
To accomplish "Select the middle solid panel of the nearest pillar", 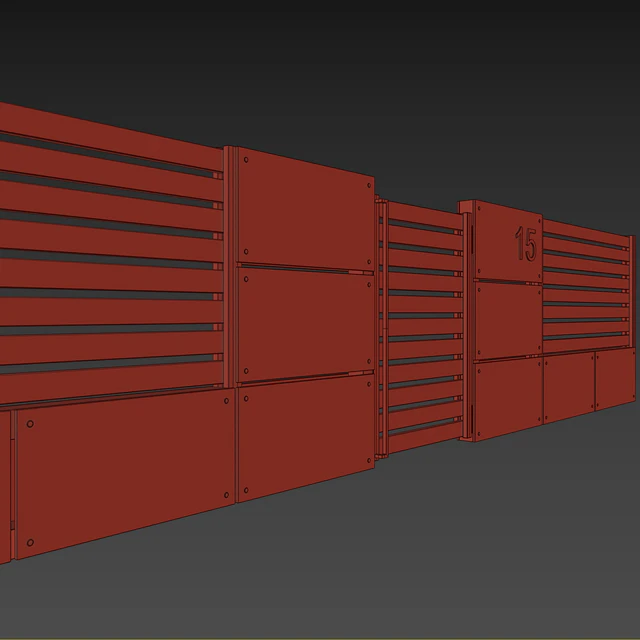I will click(305, 324).
